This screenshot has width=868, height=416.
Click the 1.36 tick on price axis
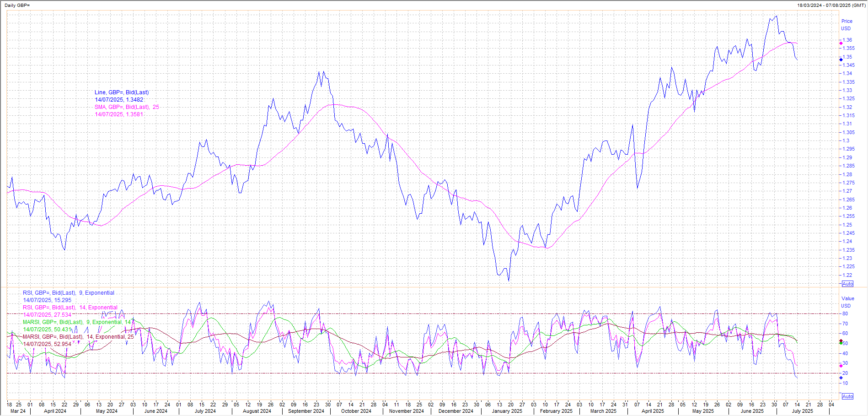coord(847,40)
